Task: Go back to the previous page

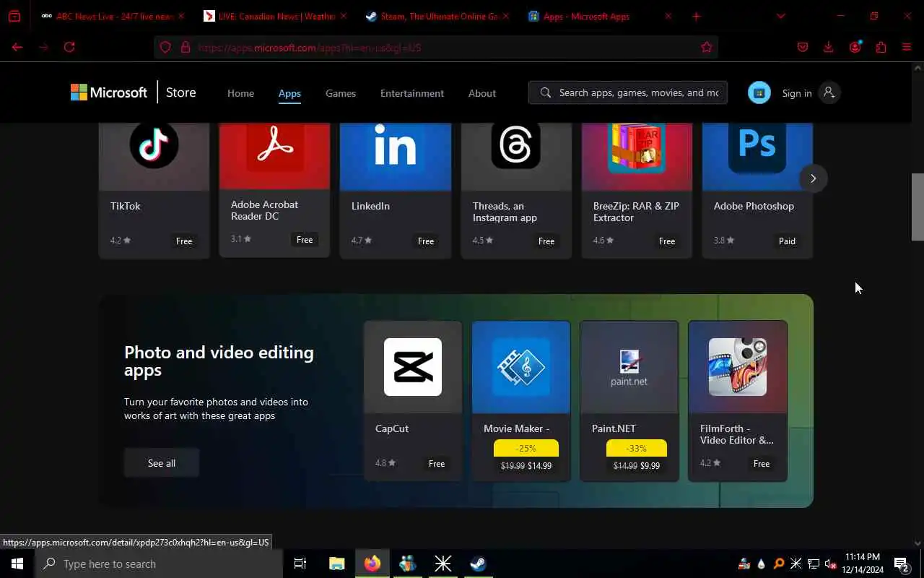Action: coord(17,47)
